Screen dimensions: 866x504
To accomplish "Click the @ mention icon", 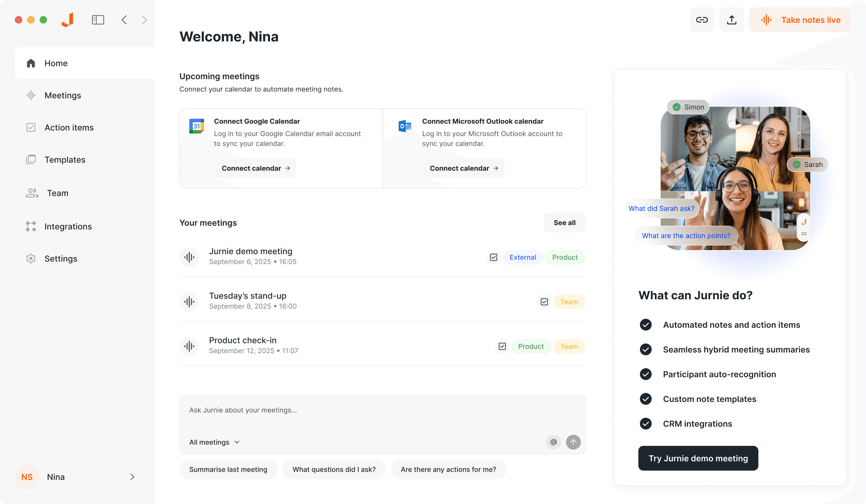I will click(x=553, y=442).
